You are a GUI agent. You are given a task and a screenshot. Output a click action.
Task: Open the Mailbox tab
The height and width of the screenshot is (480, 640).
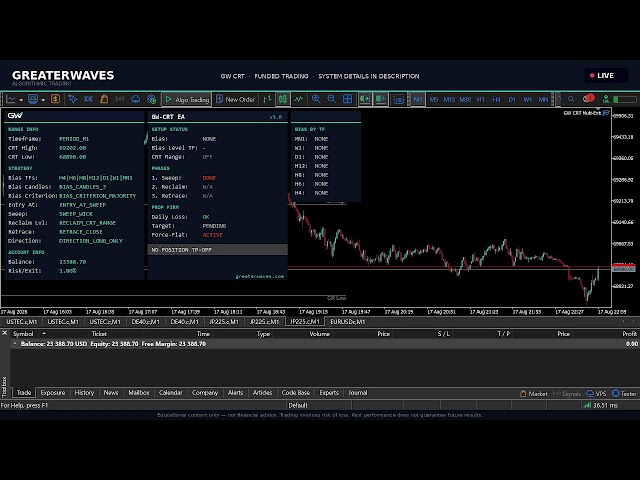(139, 393)
